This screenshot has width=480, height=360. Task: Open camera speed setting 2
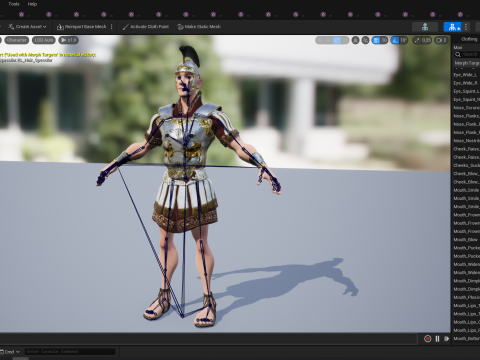pos(441,40)
